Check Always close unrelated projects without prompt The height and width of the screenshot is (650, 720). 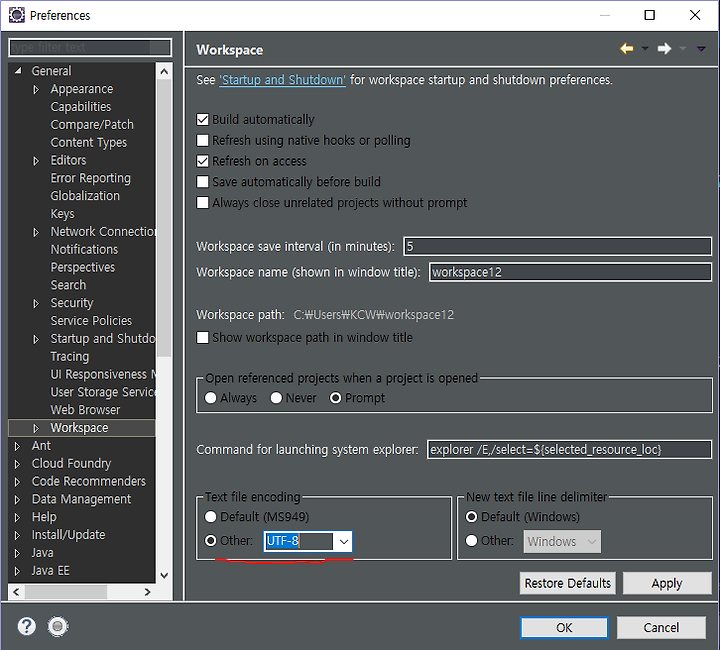coord(202,202)
